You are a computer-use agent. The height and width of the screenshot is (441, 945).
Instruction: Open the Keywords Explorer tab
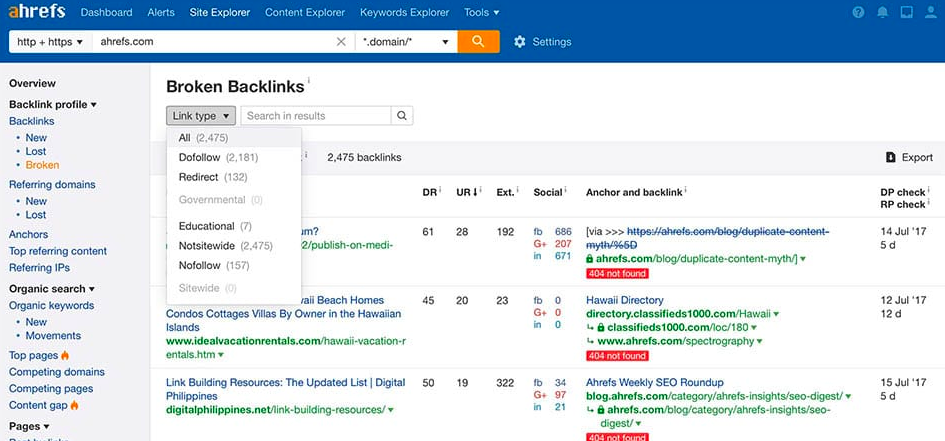tap(404, 12)
